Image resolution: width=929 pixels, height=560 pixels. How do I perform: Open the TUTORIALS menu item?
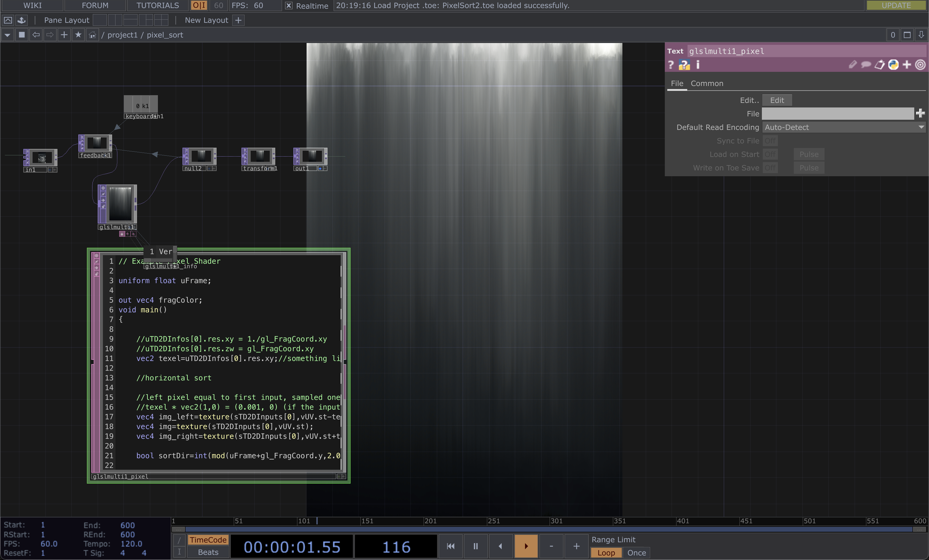158,5
